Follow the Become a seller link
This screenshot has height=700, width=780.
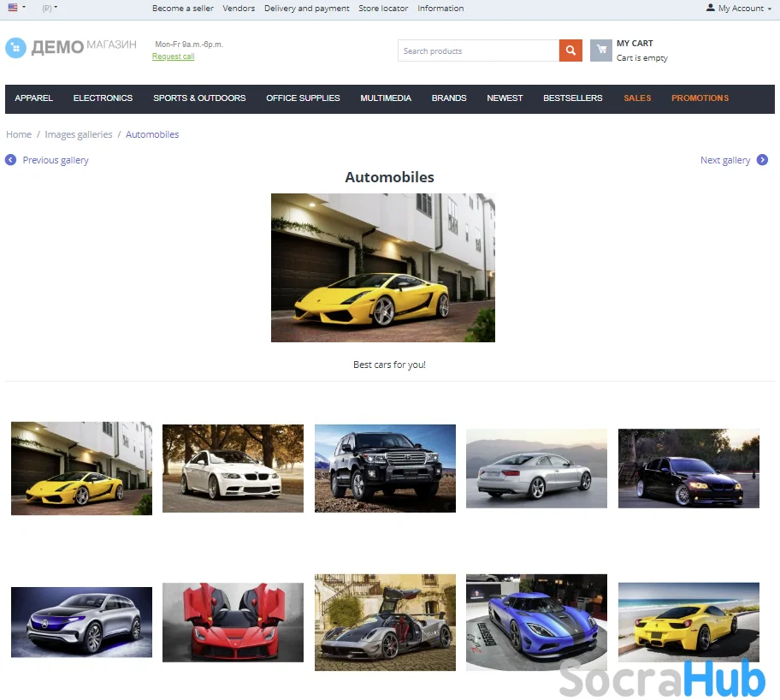183,9
